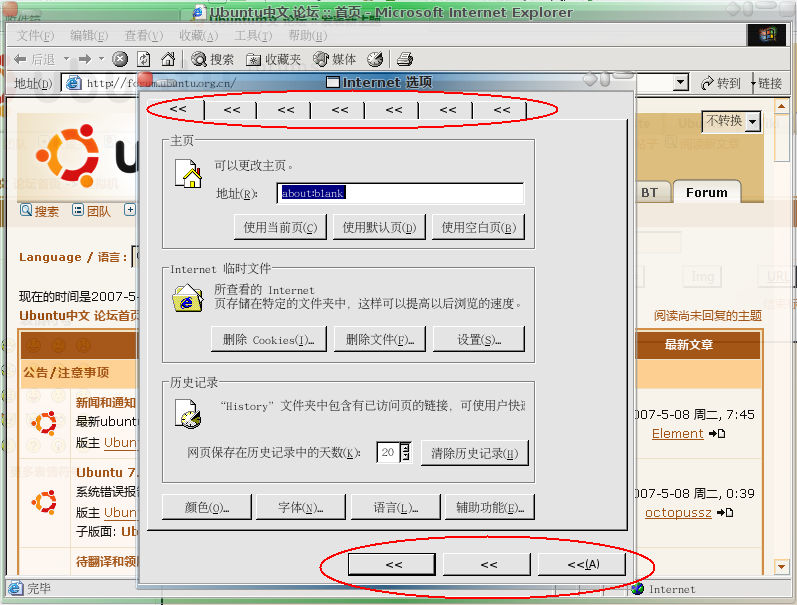Open the 工具(T) menu

point(253,36)
